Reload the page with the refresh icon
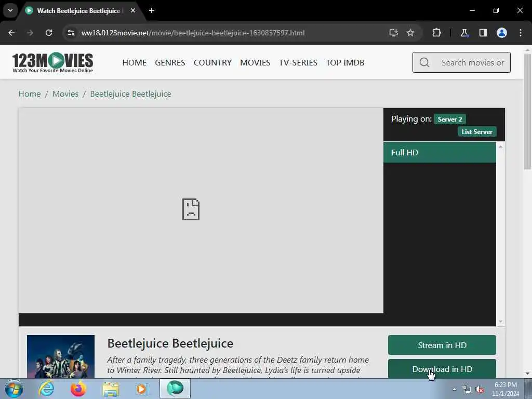 click(x=49, y=33)
